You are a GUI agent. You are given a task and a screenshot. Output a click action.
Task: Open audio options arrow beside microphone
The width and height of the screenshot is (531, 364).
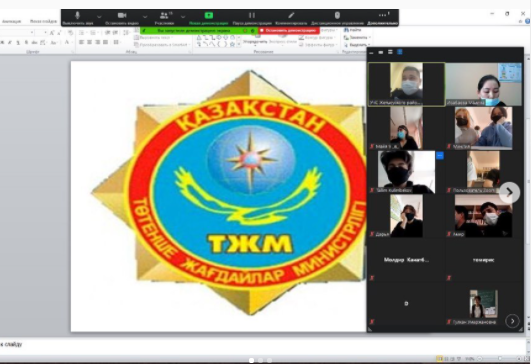click(99, 17)
